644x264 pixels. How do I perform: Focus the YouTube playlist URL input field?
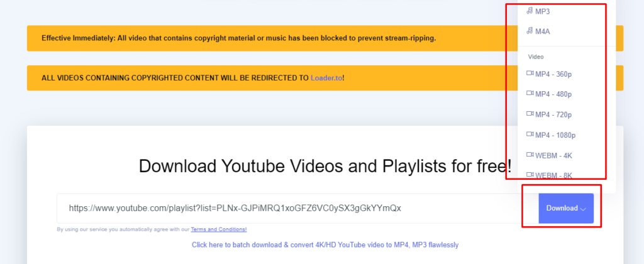pyautogui.click(x=297, y=208)
